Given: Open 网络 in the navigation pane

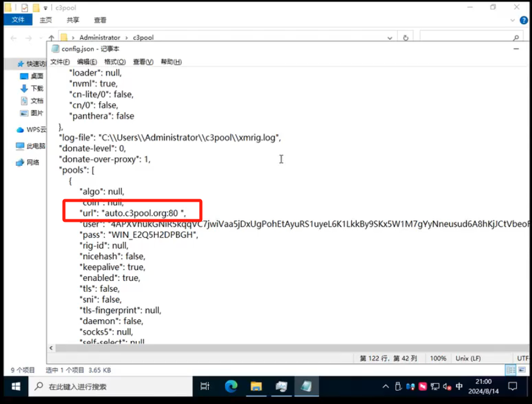Looking at the screenshot, I should (27, 163).
